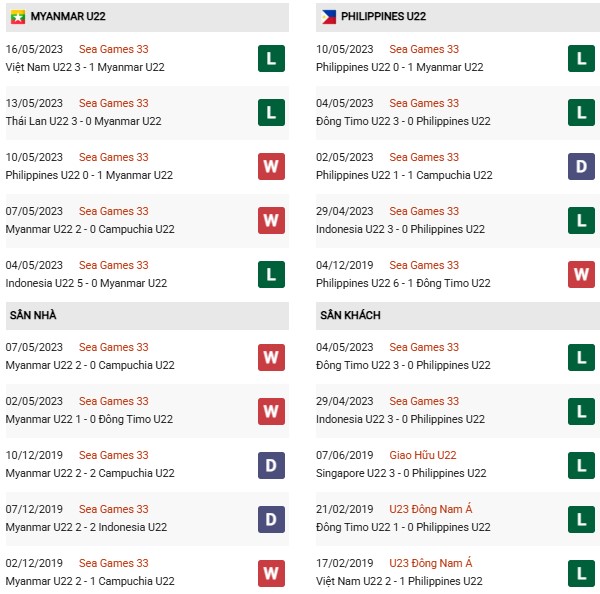The width and height of the screenshot is (600, 594).
Task: Click L badge for Singapore 3-0 Philippines
Action: click(580, 464)
